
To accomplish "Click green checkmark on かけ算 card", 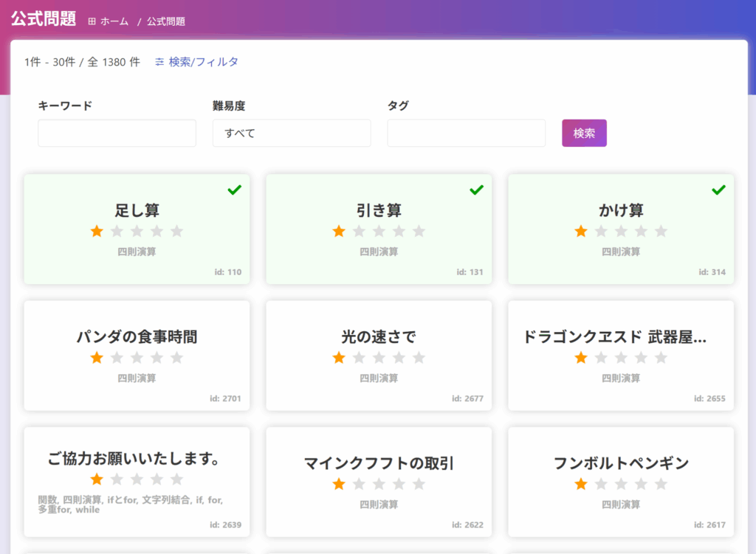I will (718, 190).
